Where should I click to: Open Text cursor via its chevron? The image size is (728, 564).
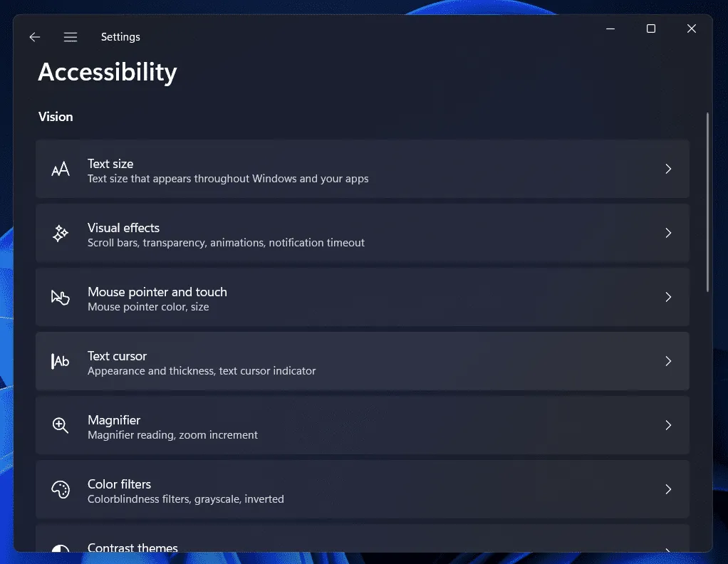[x=668, y=361]
